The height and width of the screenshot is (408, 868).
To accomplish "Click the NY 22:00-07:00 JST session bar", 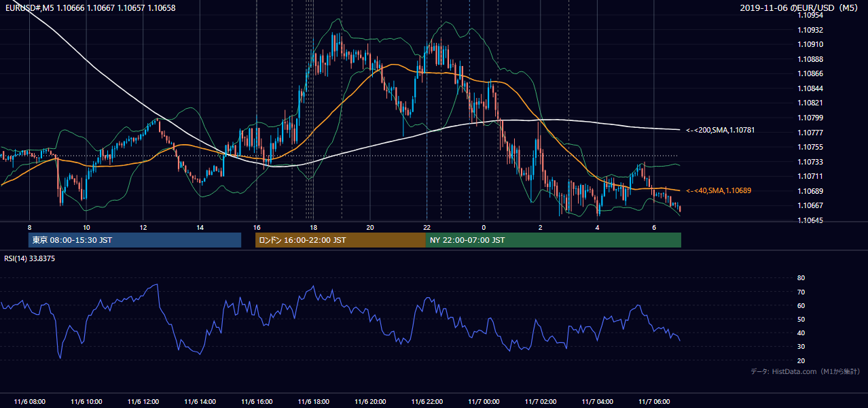I will click(554, 240).
